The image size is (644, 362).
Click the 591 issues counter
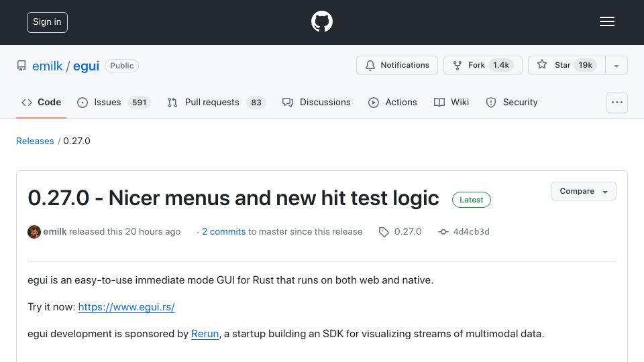[140, 102]
